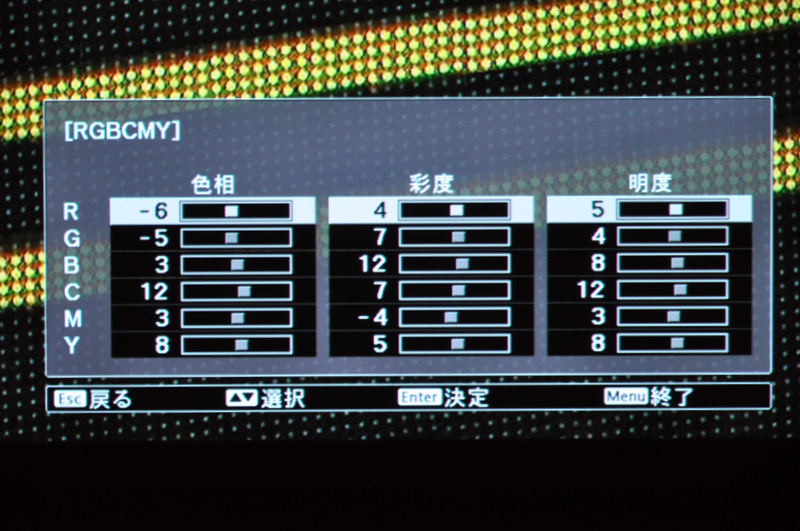Image resolution: width=800 pixels, height=531 pixels.
Task: Select the R row 明度 slider showing 5
Action: pyautogui.click(x=672, y=209)
